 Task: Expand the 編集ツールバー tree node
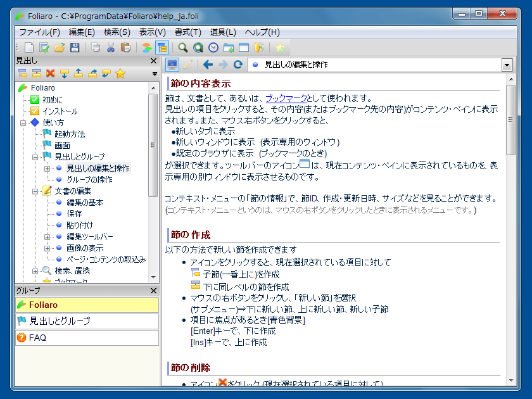(47, 237)
